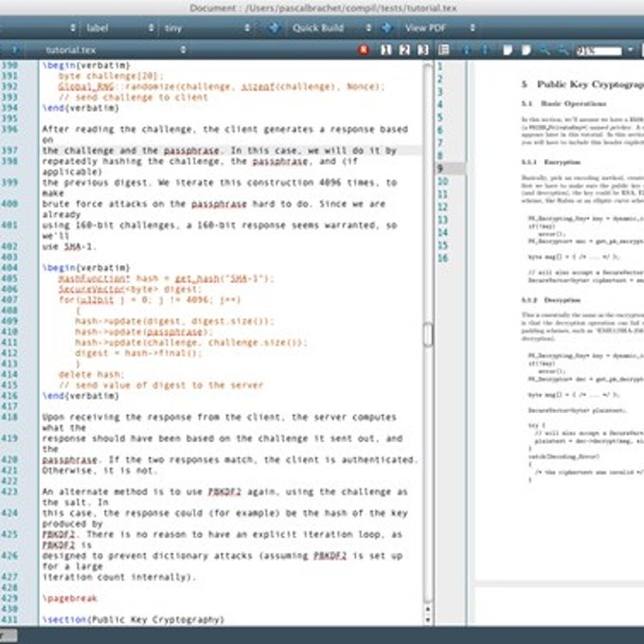Image resolution: width=644 pixels, height=644 pixels.
Task: Open the label dropdown
Action: click(119, 27)
